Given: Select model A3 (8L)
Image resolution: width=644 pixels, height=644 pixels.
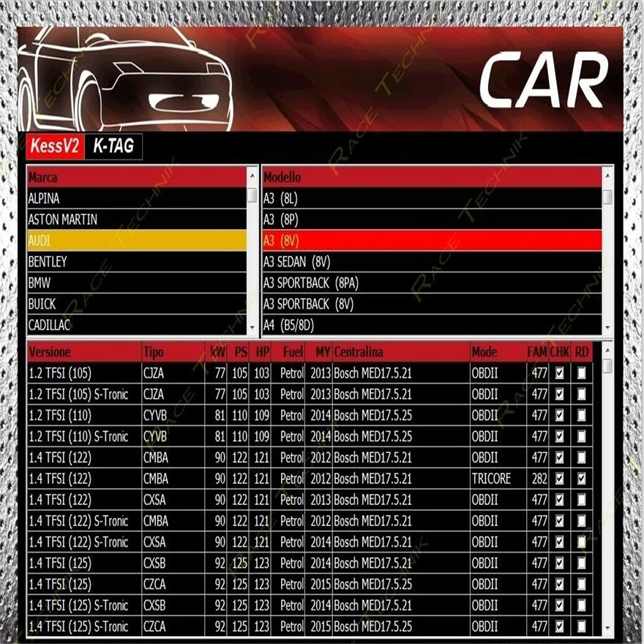Looking at the screenshot, I should (x=432, y=198).
